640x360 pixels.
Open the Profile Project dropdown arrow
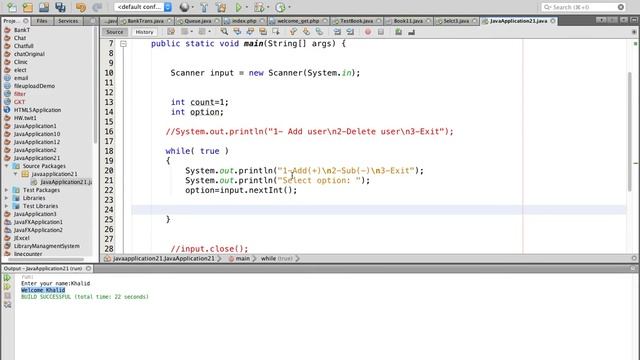coord(289,7)
